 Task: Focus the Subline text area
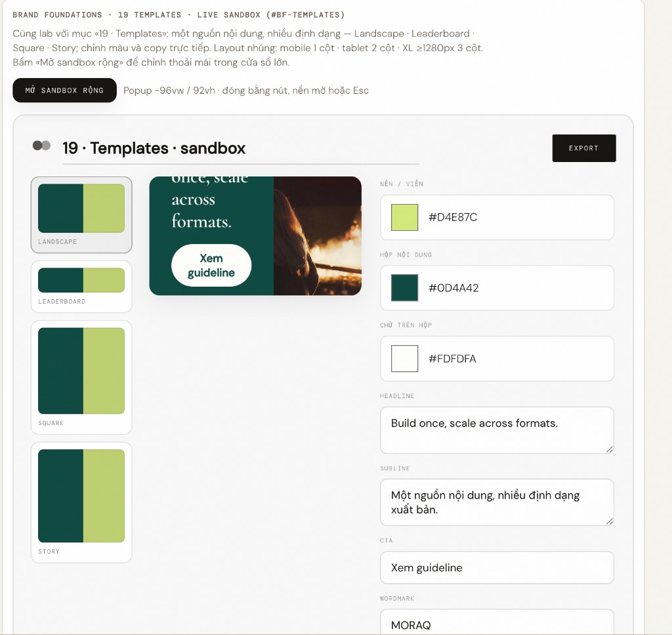(497, 502)
